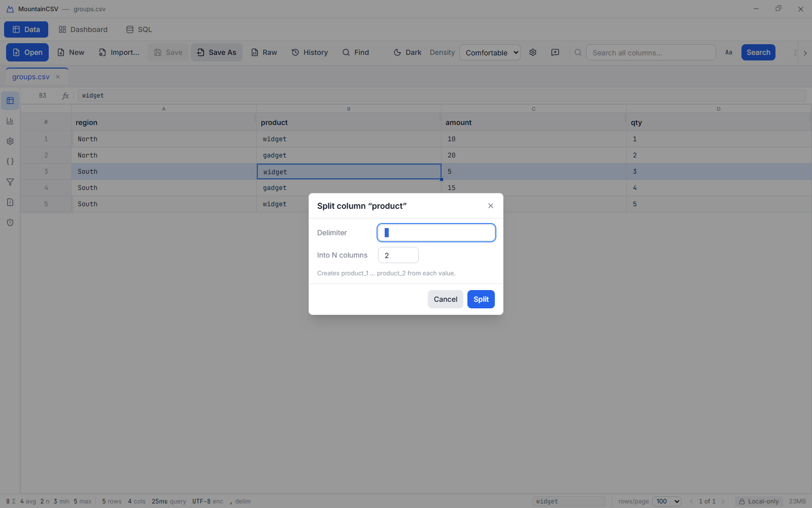
Task: Click the Local-only lock indicator
Action: [759, 501]
